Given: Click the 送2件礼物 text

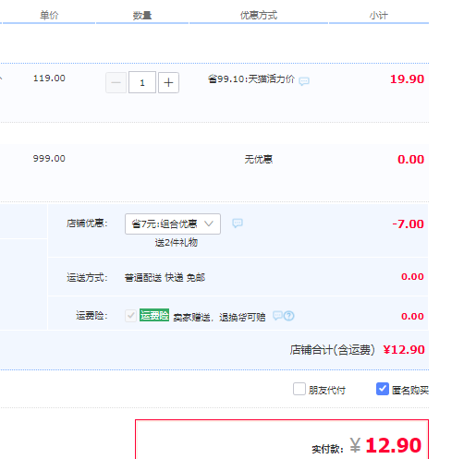Looking at the screenshot, I should coord(176,243).
